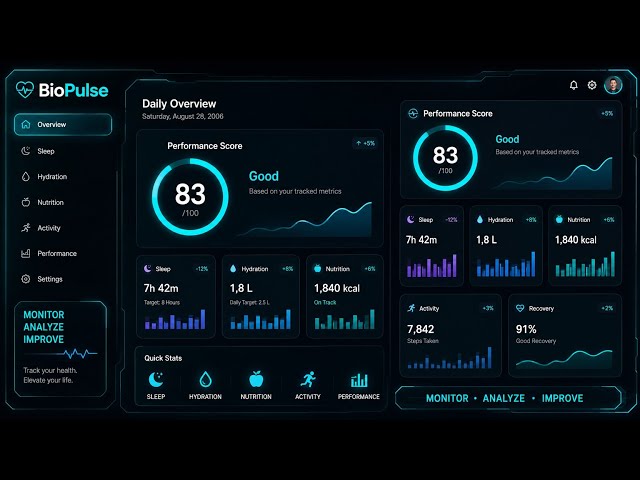The width and height of the screenshot is (640, 480).
Task: Click the Recovery card line chart
Action: tap(564, 358)
